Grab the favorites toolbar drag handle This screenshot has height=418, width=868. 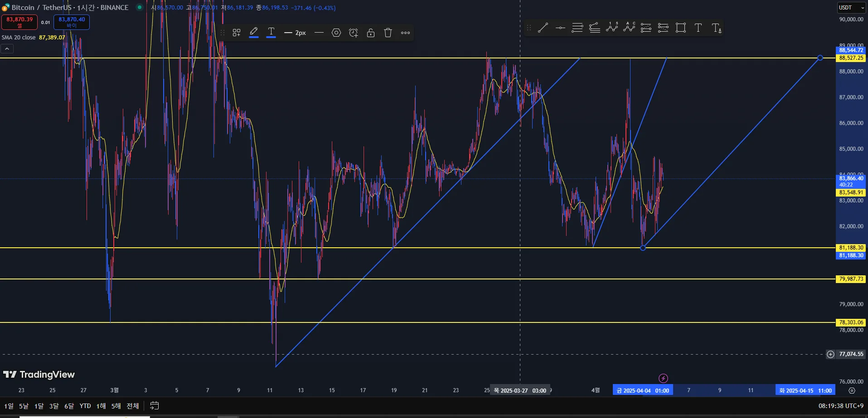pyautogui.click(x=529, y=28)
